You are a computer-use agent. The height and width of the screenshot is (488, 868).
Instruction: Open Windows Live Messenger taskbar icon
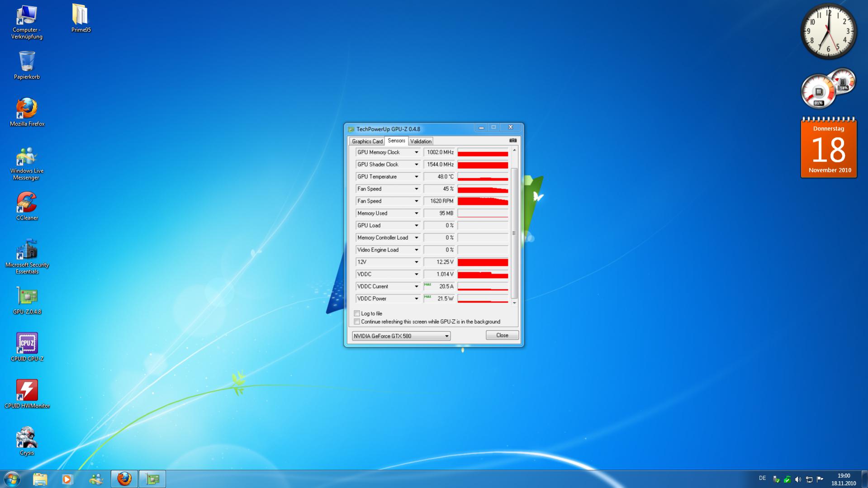(x=95, y=479)
